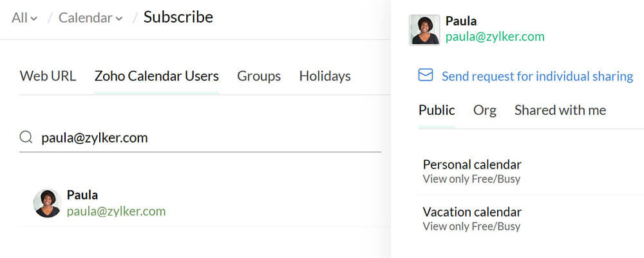Click Send request for individual sharing link

pyautogui.click(x=537, y=76)
